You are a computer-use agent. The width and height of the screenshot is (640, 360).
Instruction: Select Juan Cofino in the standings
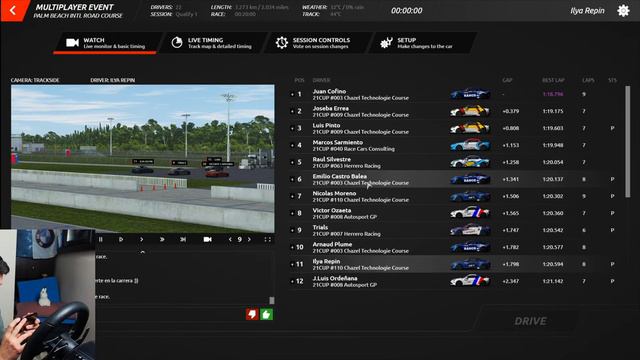(456, 94)
